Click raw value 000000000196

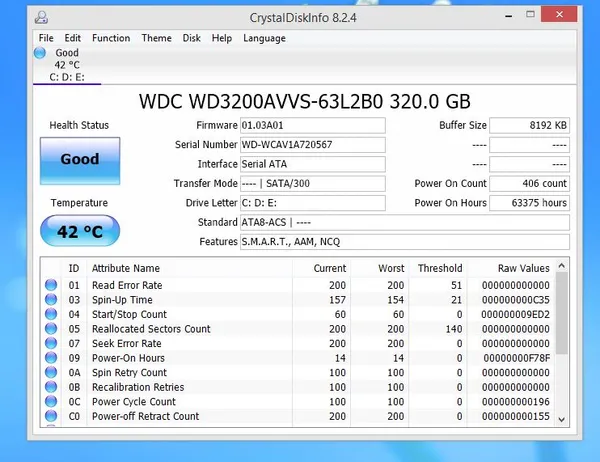click(516, 402)
